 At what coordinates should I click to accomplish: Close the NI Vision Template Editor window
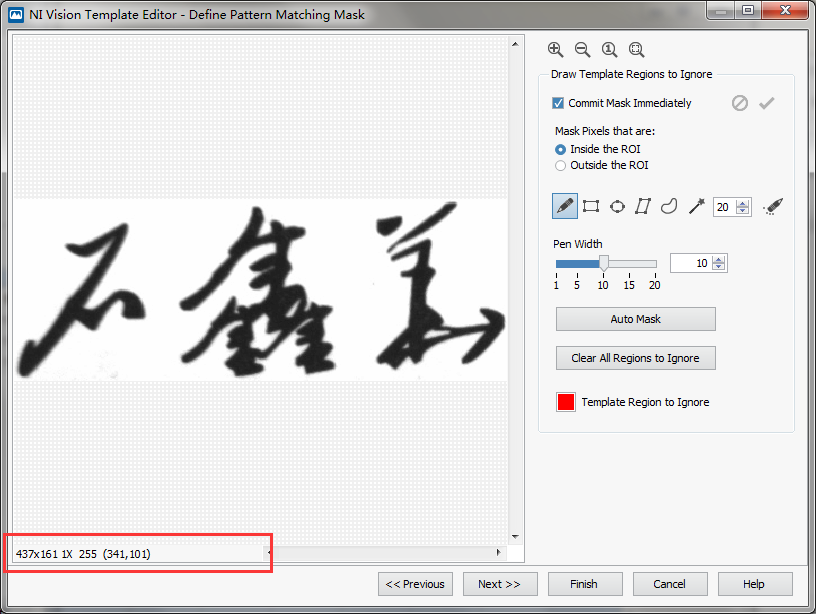pyautogui.click(x=786, y=10)
